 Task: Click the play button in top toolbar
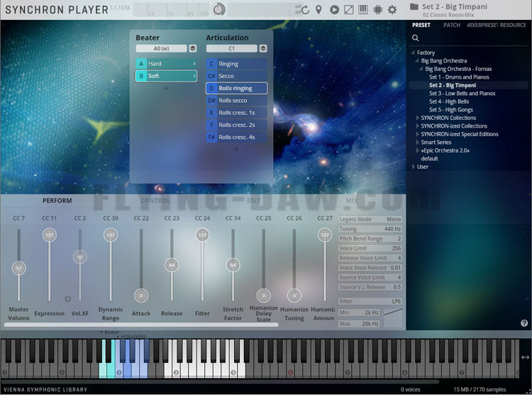333,10
